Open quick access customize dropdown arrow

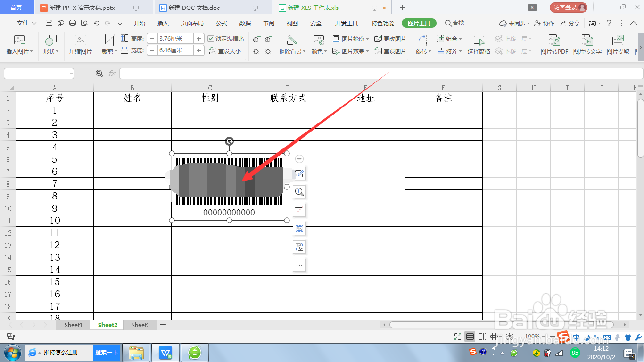(x=120, y=23)
